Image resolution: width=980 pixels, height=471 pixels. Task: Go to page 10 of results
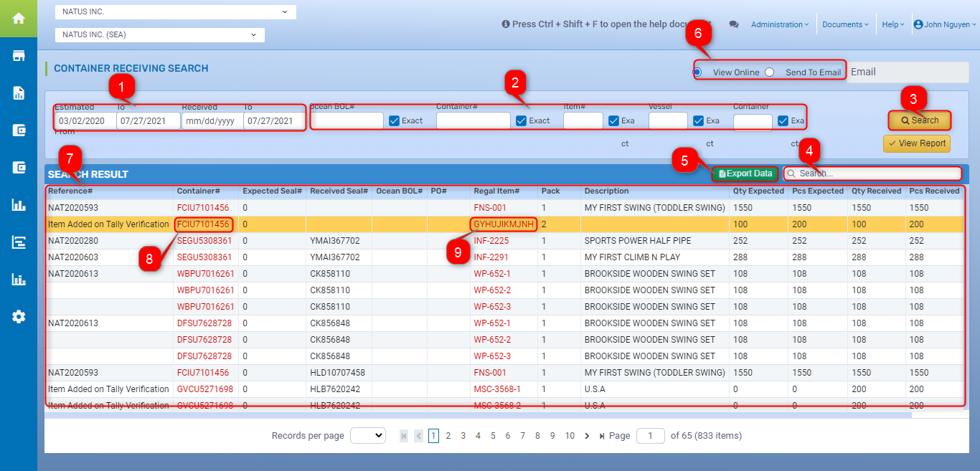coord(570,436)
